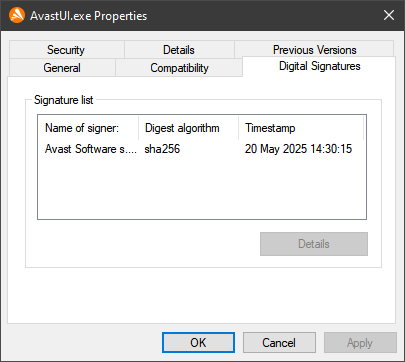Click the sha256 digest value
Viewport: 405px width, 362px height.
162,149
